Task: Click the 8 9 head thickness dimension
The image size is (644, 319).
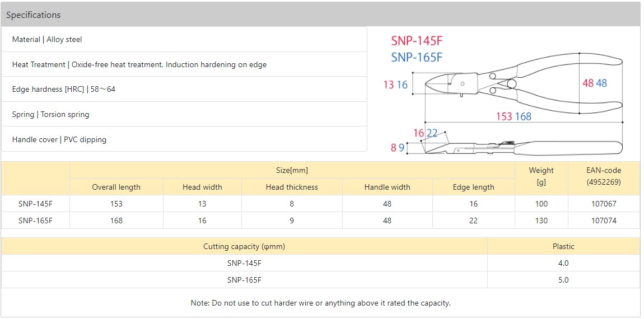Action: [398, 148]
